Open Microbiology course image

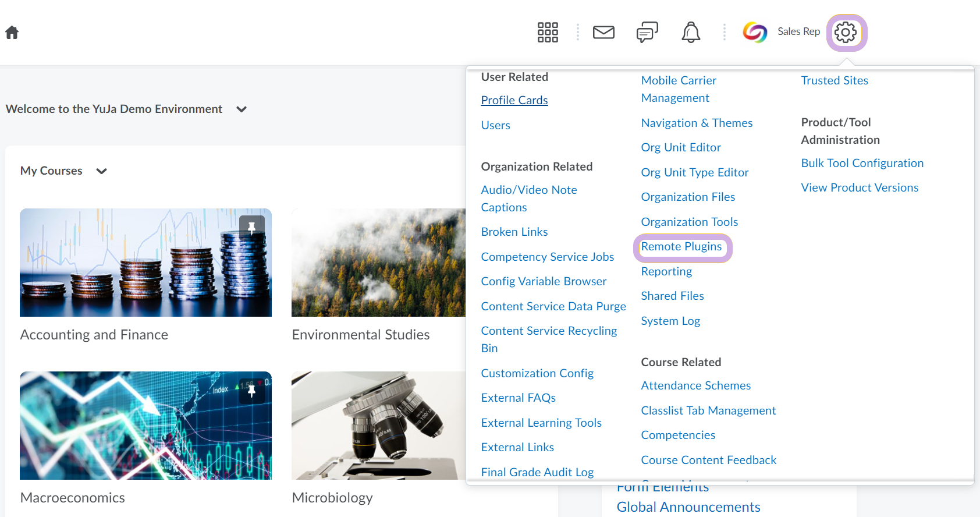click(x=378, y=426)
